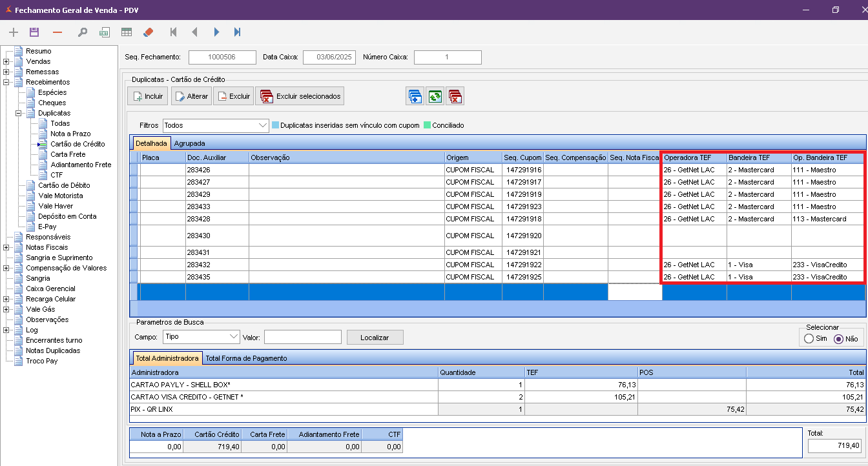Screen dimensions: 868x466
Task: Switch to the Agrupada tab
Action: click(189, 143)
